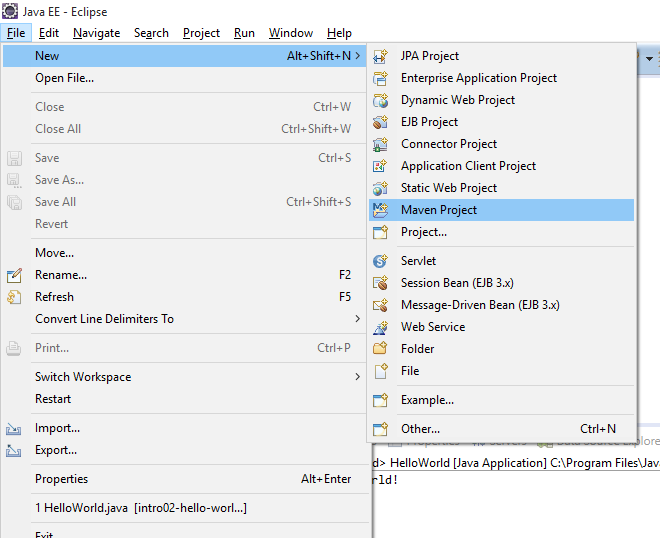Click the JPA Project icon
The image size is (660, 538).
[380, 56]
